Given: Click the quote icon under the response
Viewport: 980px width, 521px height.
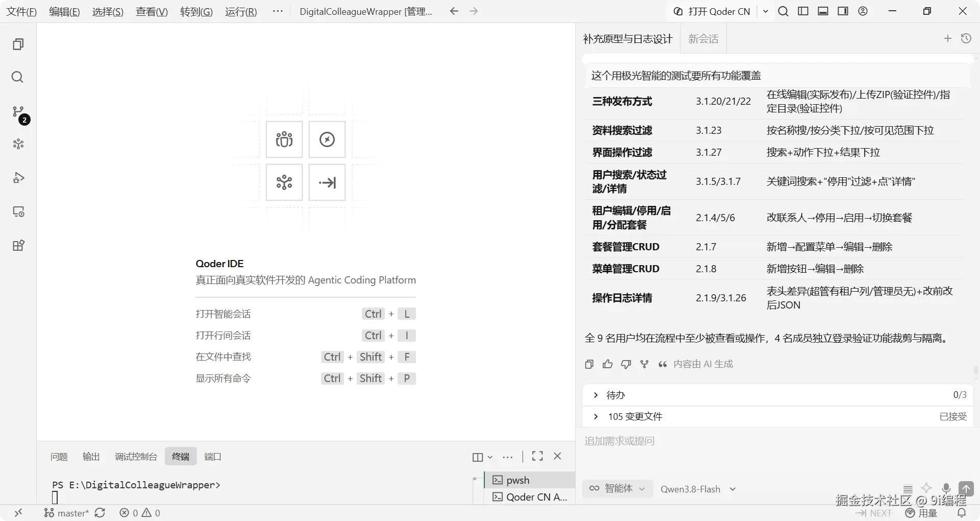Looking at the screenshot, I should (663, 364).
